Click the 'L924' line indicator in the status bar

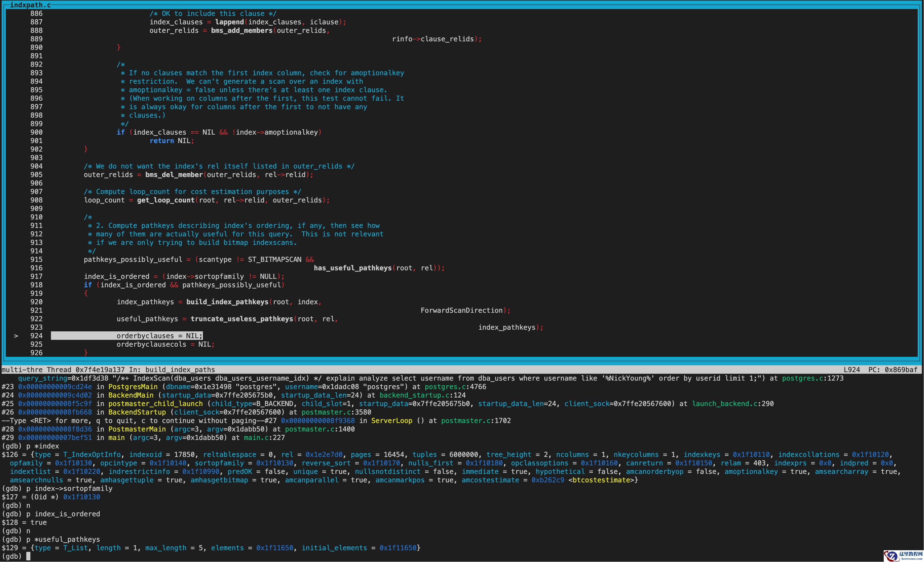click(852, 370)
